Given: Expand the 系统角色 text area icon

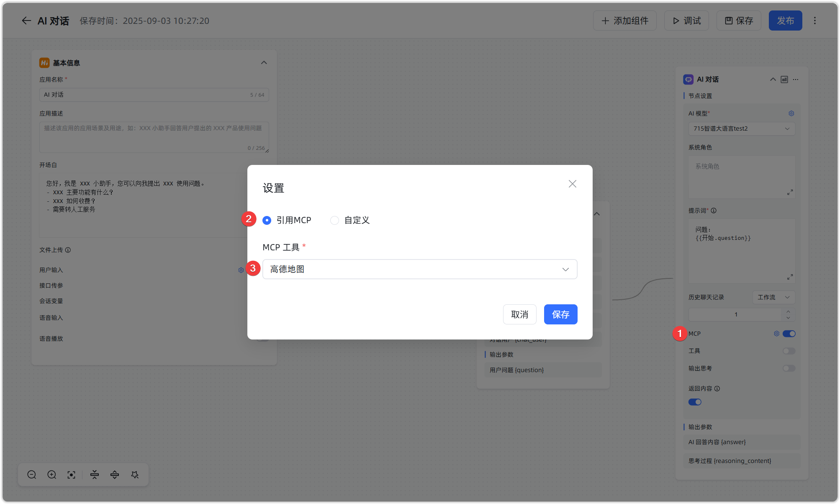Looking at the screenshot, I should coord(790,193).
